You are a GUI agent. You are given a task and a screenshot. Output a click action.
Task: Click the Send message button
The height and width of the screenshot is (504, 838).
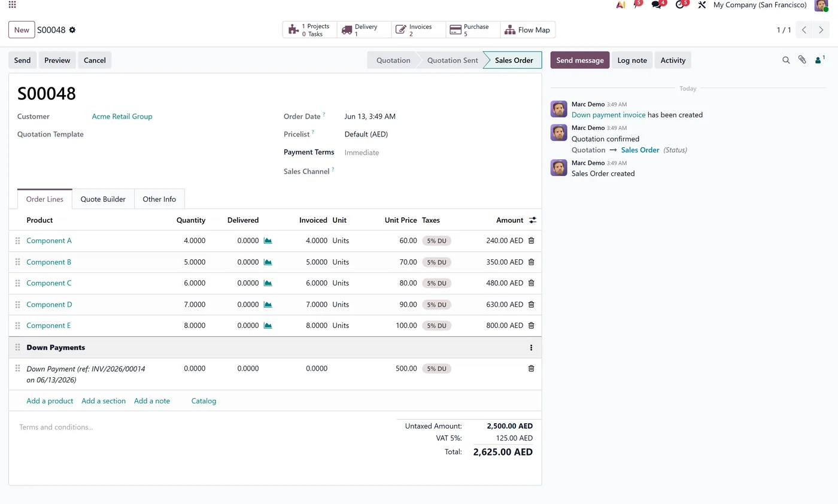click(580, 60)
